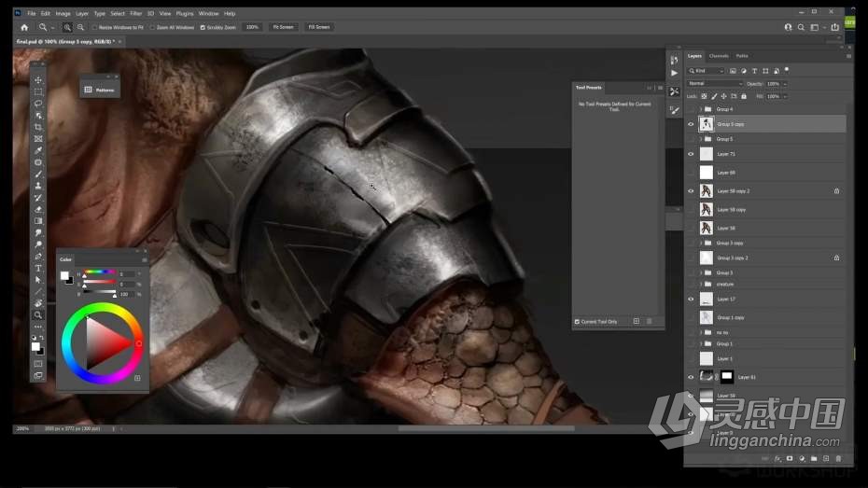Image resolution: width=868 pixels, height=488 pixels.
Task: Open the search icon at top right
Action: 801,27
